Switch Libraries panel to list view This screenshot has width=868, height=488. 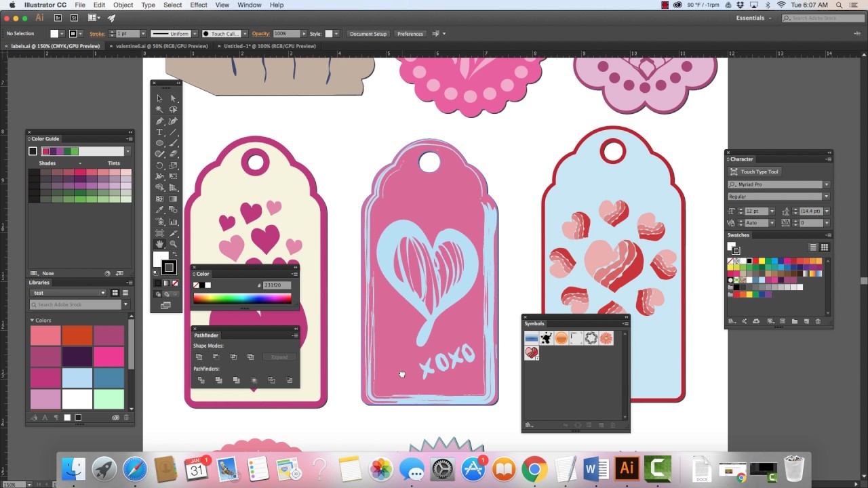[x=125, y=293]
